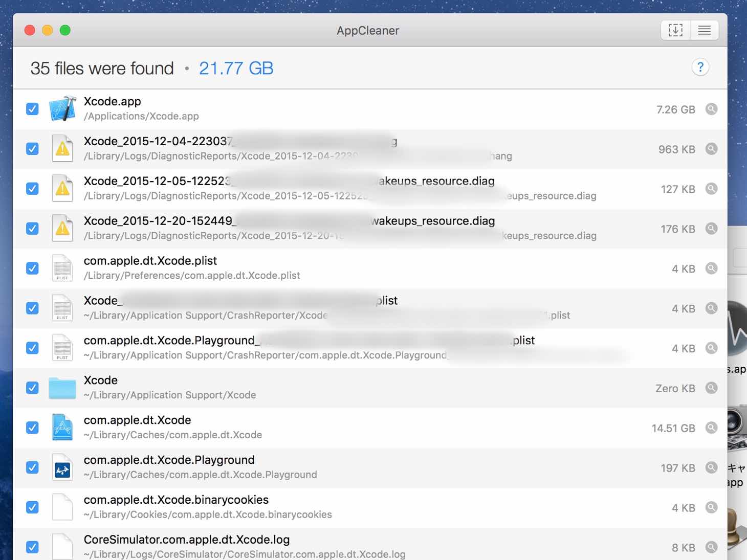Click the drop-zone view toolbar button
This screenshot has width=747, height=560.
click(x=675, y=30)
